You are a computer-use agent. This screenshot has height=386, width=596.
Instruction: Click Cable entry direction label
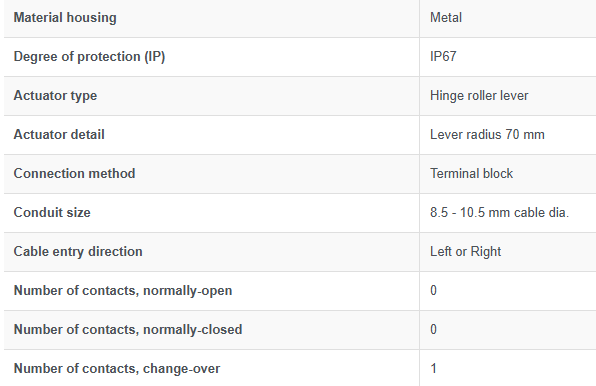78,252
